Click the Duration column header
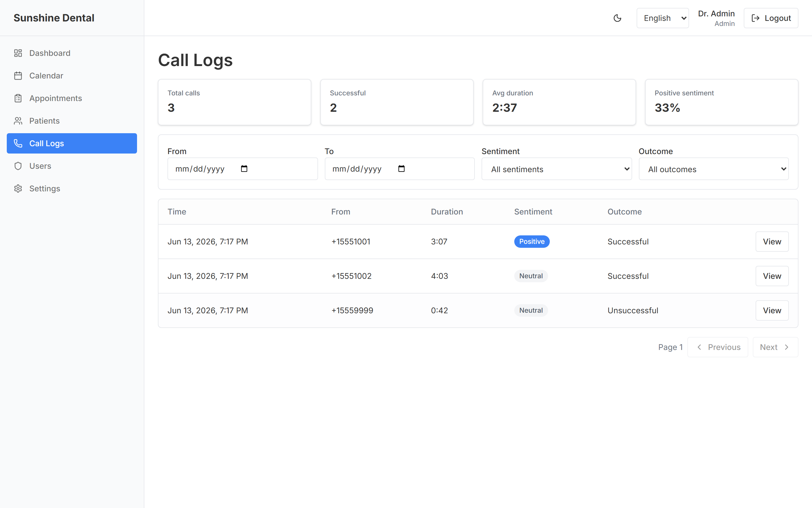 (447, 212)
